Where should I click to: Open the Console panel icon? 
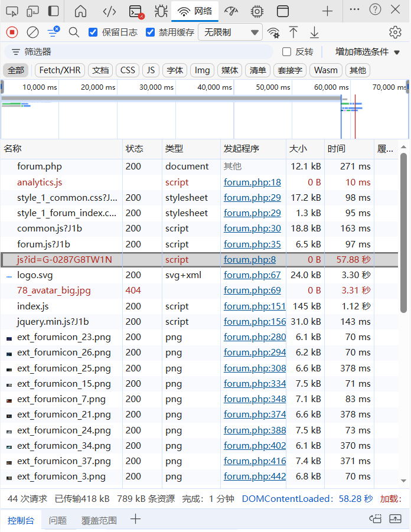click(x=136, y=11)
